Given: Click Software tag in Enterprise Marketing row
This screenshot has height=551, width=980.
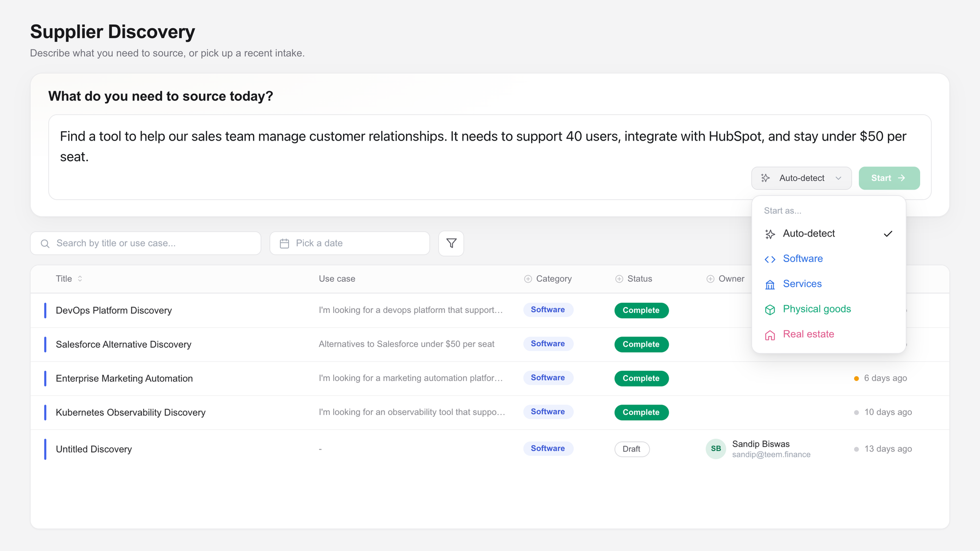Looking at the screenshot, I should (x=548, y=378).
